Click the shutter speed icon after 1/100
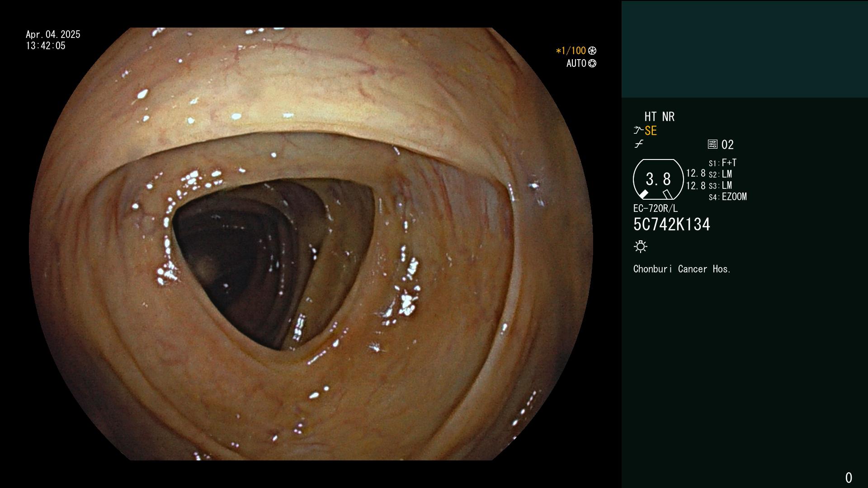 point(592,51)
